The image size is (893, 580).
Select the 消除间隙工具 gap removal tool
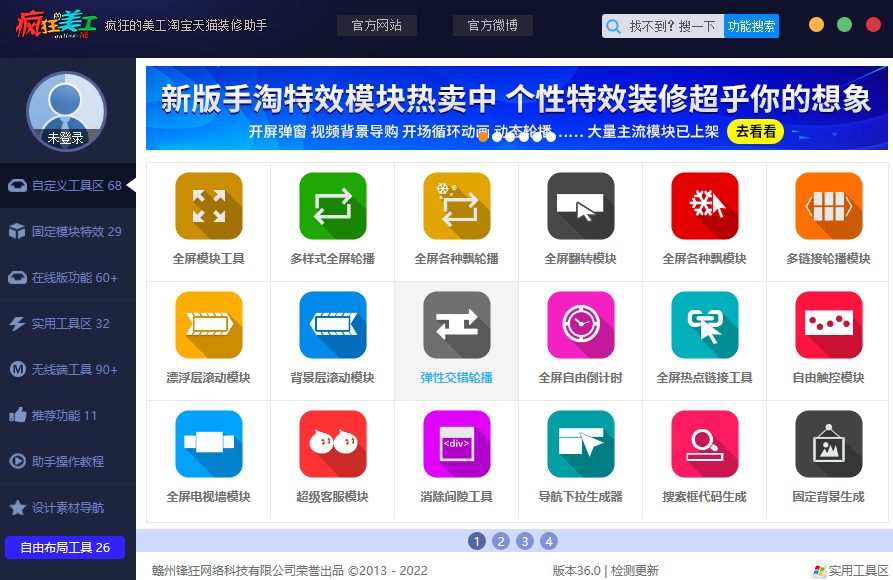(456, 443)
